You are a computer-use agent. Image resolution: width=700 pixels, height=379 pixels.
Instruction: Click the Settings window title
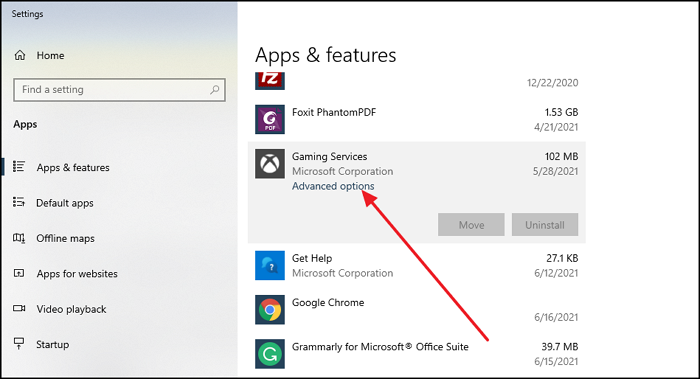tap(27, 14)
